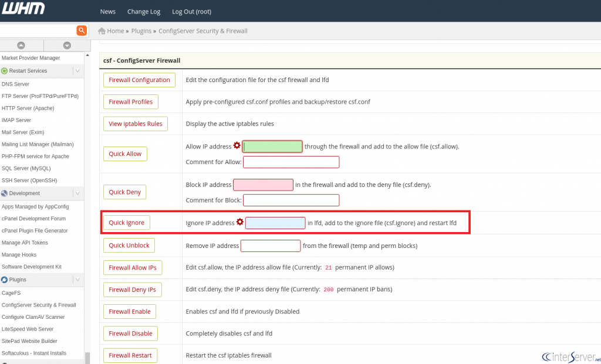
Task: Click the Firewall Allow IPs button
Action: click(x=133, y=267)
